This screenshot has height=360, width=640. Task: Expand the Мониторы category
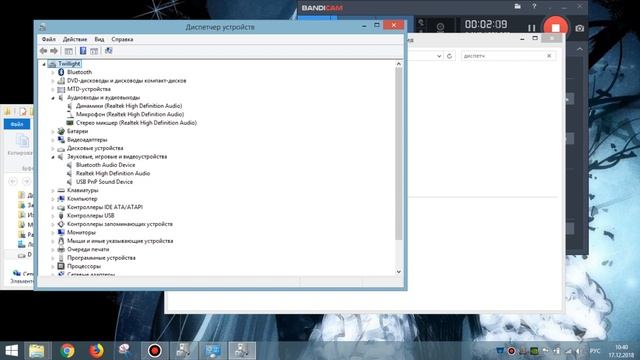pyautogui.click(x=53, y=233)
